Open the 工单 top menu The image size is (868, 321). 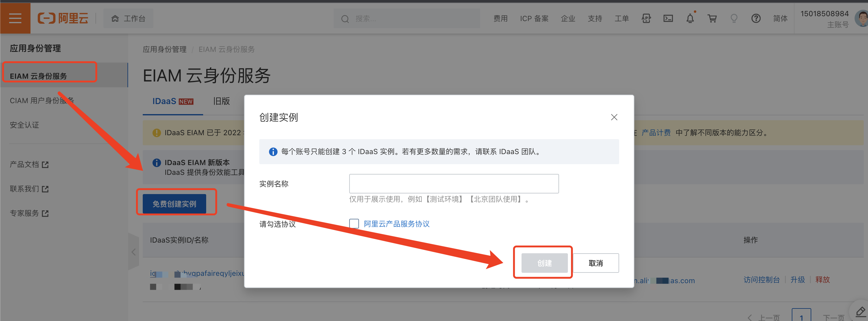tap(621, 19)
